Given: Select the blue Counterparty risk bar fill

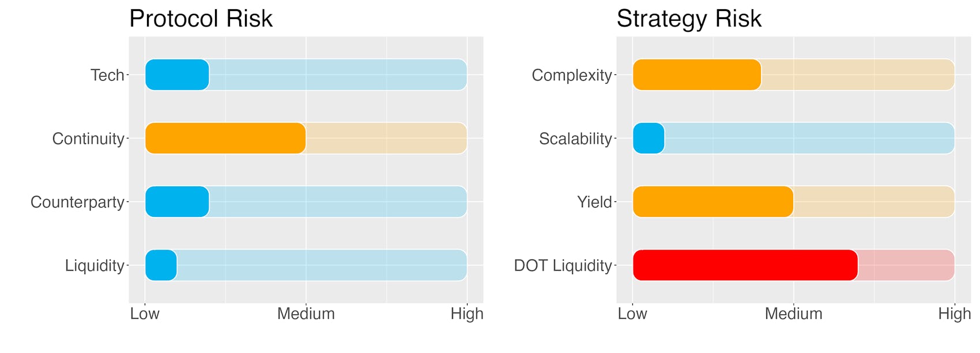Looking at the screenshot, I should (177, 201).
